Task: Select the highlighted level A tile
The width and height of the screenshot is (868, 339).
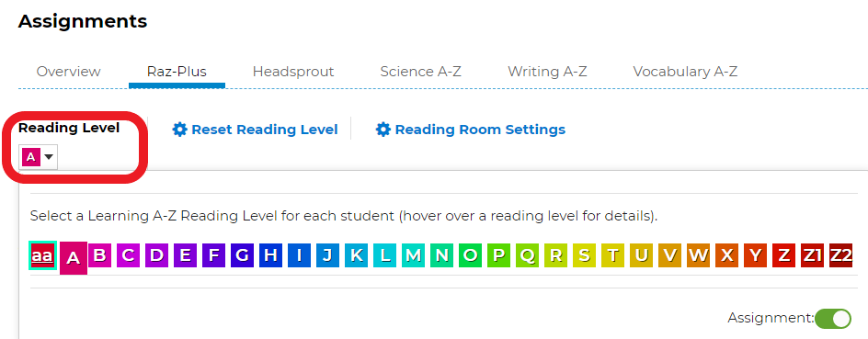Action: 73,258
